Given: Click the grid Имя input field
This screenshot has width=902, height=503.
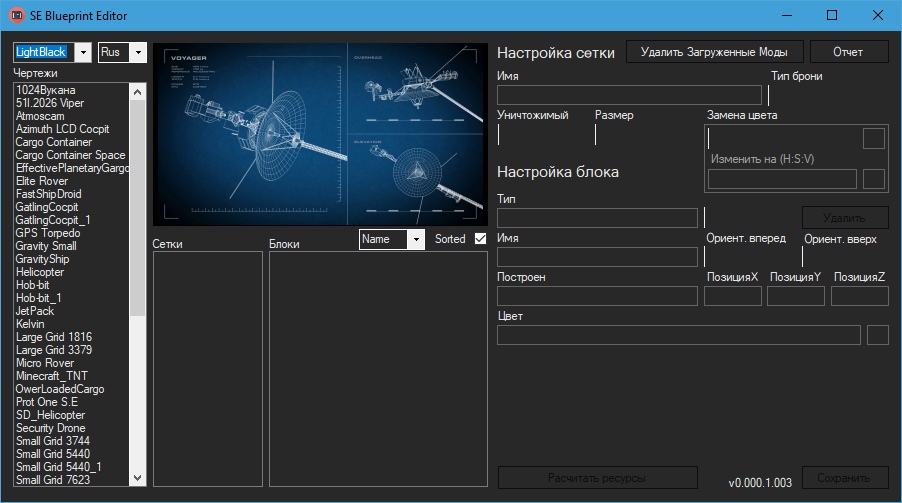Looking at the screenshot, I should tap(629, 95).
